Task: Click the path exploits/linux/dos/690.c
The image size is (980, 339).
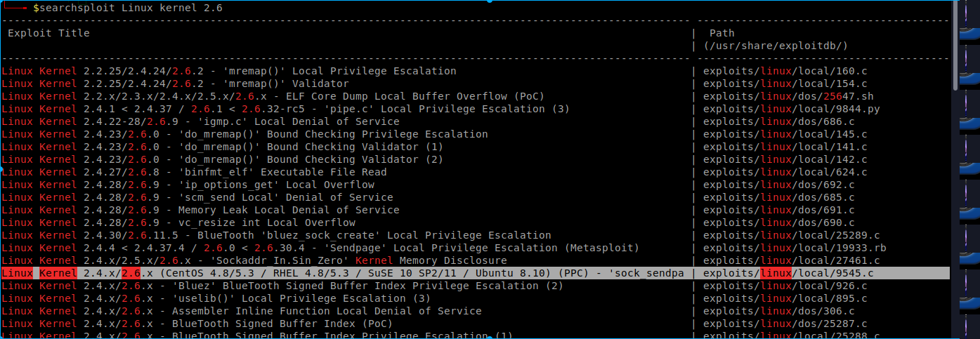Action: click(x=779, y=222)
